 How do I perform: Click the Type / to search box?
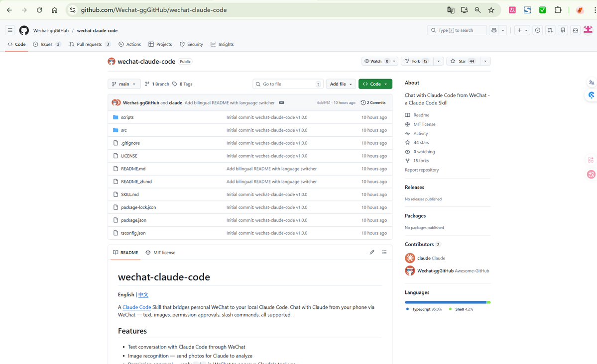tap(457, 30)
